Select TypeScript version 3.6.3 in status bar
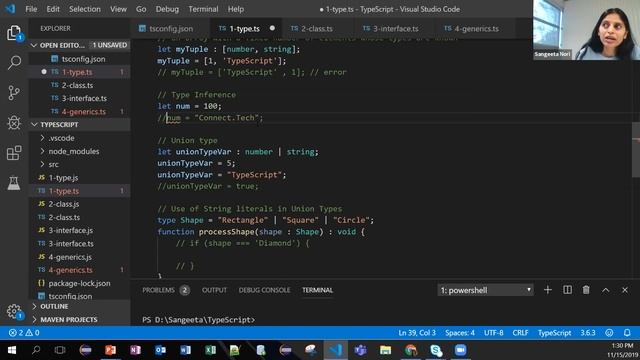 tap(588, 333)
